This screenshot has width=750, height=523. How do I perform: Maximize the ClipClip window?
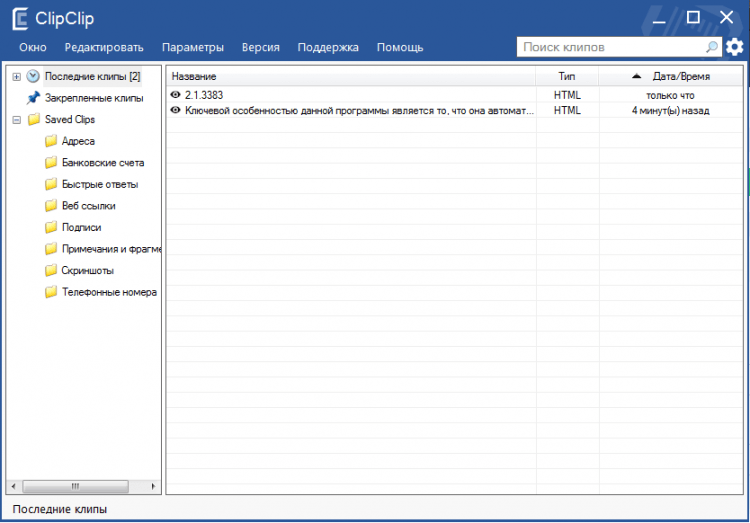[x=693, y=18]
